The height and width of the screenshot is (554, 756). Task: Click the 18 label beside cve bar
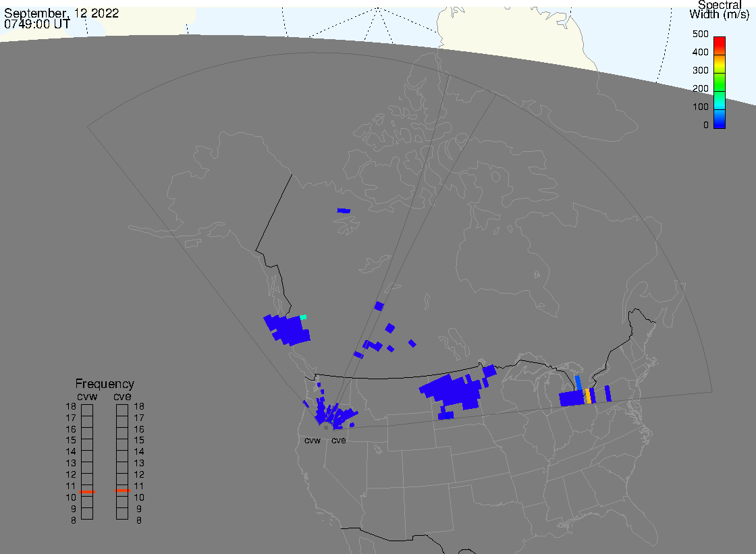139,406
